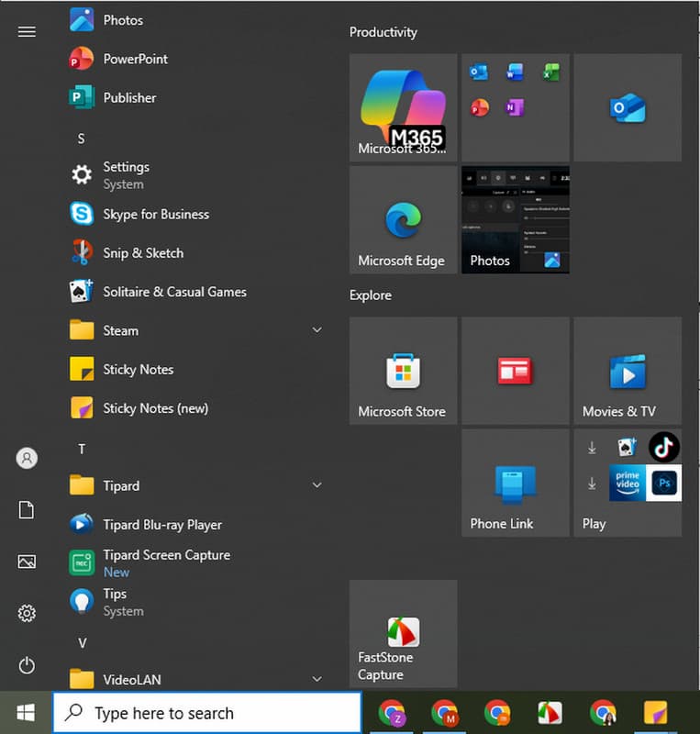Screen dimensions: 700x734
Task: Click the Solitaire icon in Play tile
Action: coord(627,447)
